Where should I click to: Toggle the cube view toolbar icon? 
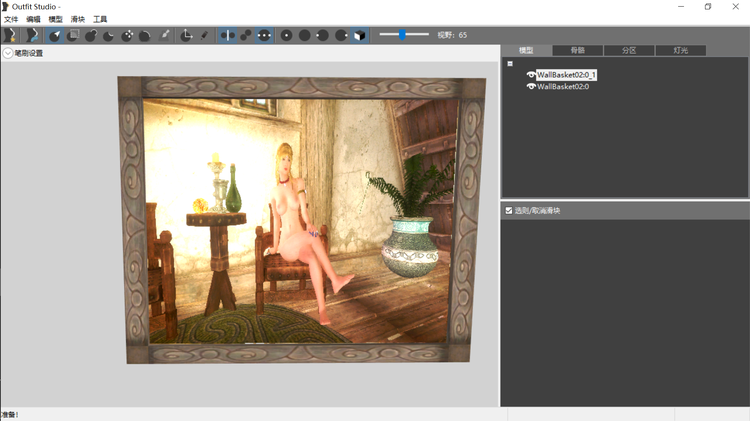pyautogui.click(x=360, y=35)
